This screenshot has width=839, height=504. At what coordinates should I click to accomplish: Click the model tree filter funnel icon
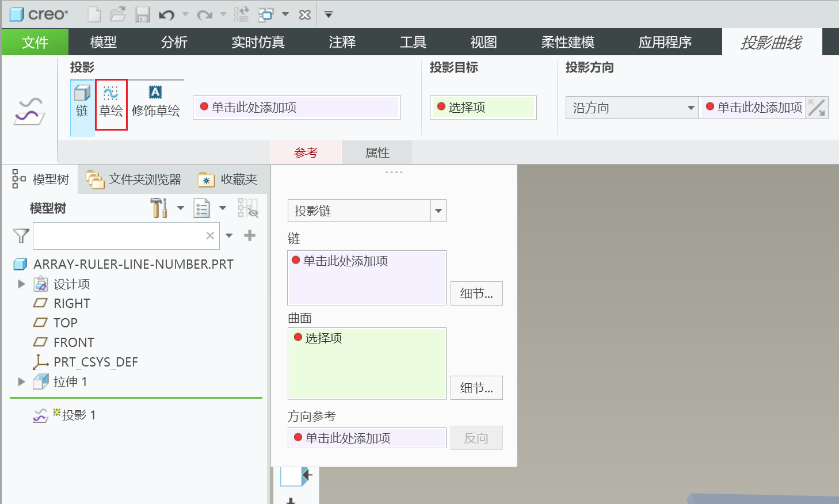click(x=21, y=236)
